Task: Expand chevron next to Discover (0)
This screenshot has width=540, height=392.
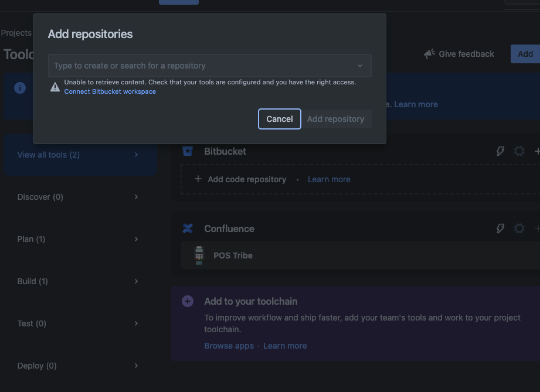Action: coord(137,197)
